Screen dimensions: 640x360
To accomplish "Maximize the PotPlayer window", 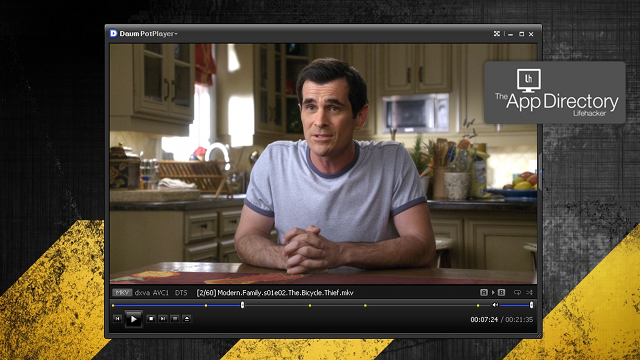I will tap(521, 34).
